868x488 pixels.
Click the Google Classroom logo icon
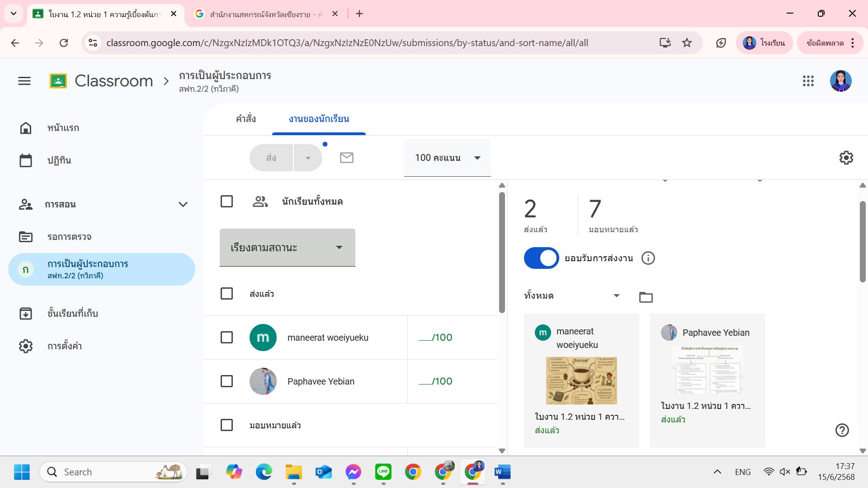pyautogui.click(x=58, y=81)
